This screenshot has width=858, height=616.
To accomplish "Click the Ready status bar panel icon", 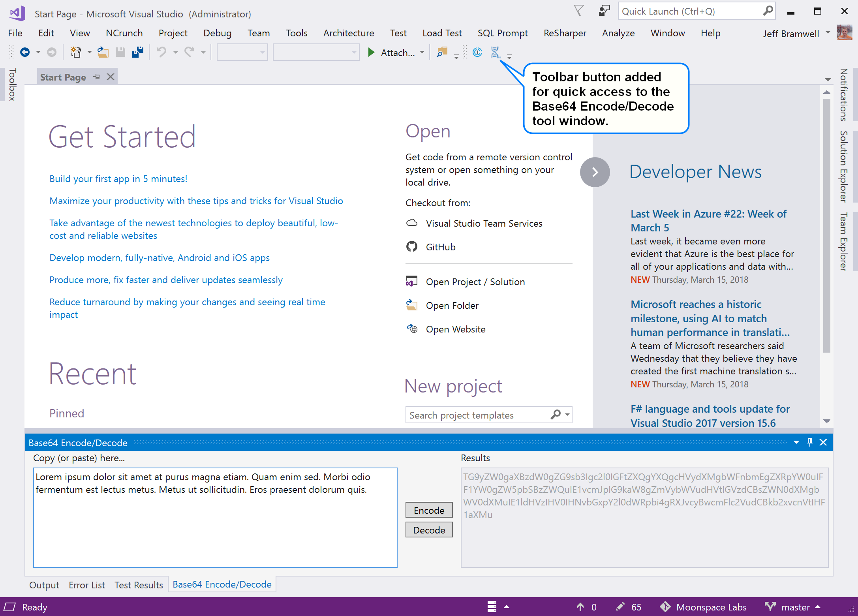I will point(10,607).
